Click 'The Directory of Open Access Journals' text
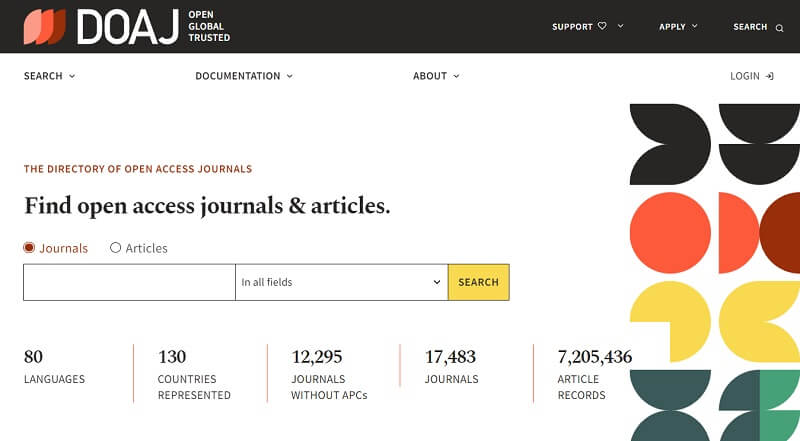This screenshot has width=800, height=441. 138,169
